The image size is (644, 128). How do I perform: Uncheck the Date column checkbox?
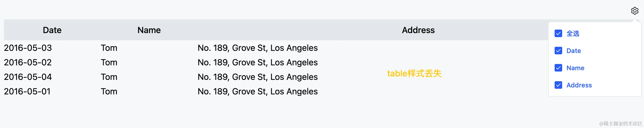click(x=558, y=51)
